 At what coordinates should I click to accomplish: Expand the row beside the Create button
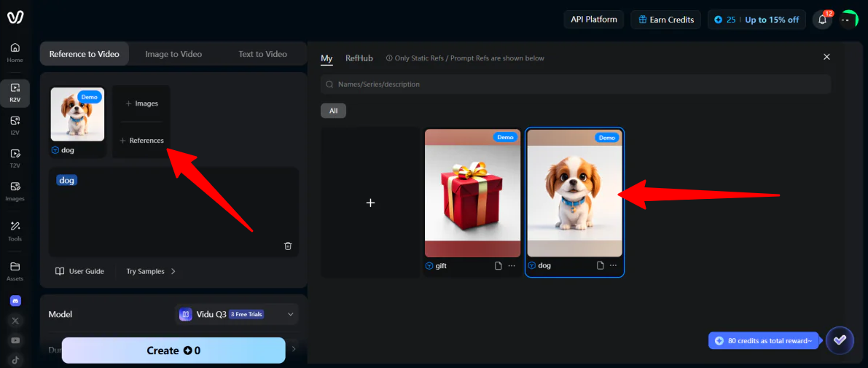coord(294,349)
